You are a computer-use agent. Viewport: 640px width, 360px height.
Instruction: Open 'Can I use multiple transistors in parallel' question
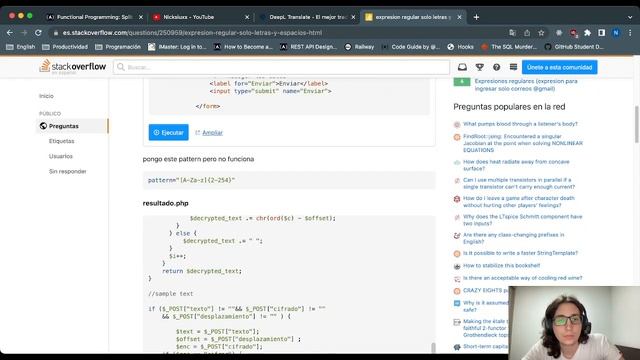pyautogui.click(x=519, y=183)
